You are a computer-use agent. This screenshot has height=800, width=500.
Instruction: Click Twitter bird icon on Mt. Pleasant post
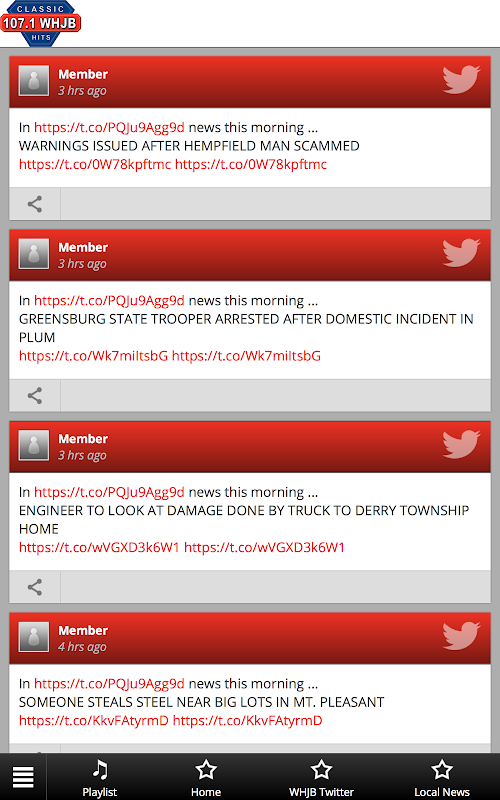[x=461, y=636]
